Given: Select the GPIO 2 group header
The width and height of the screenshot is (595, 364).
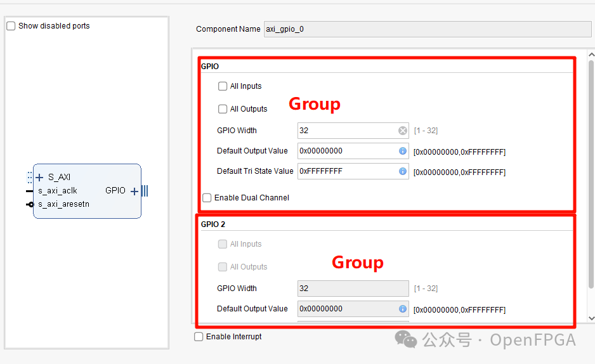Looking at the screenshot, I should pyautogui.click(x=213, y=224).
